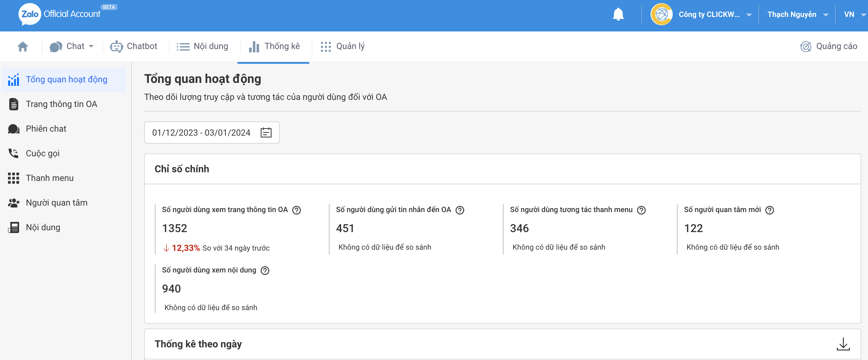
Task: Click the Quảng cáo target icon
Action: coord(805,47)
